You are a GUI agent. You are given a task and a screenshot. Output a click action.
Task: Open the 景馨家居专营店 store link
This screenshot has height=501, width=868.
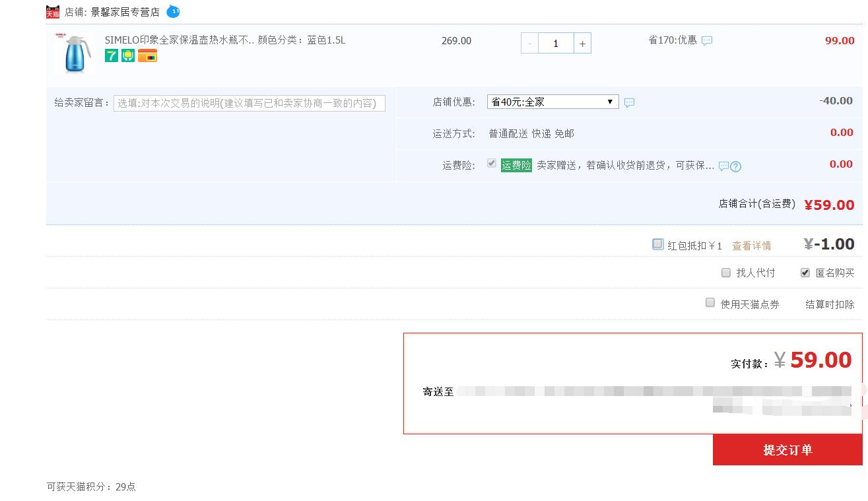[x=125, y=12]
